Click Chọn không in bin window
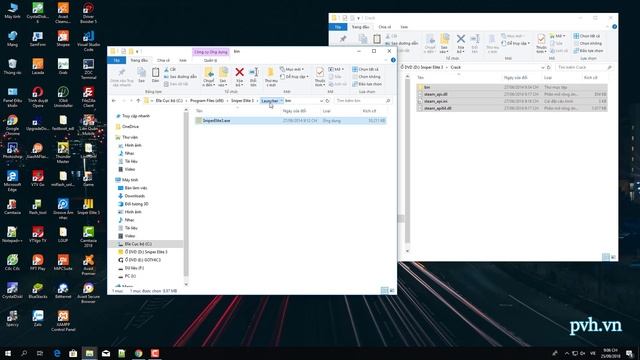This screenshot has width=640, height=360. (366, 77)
